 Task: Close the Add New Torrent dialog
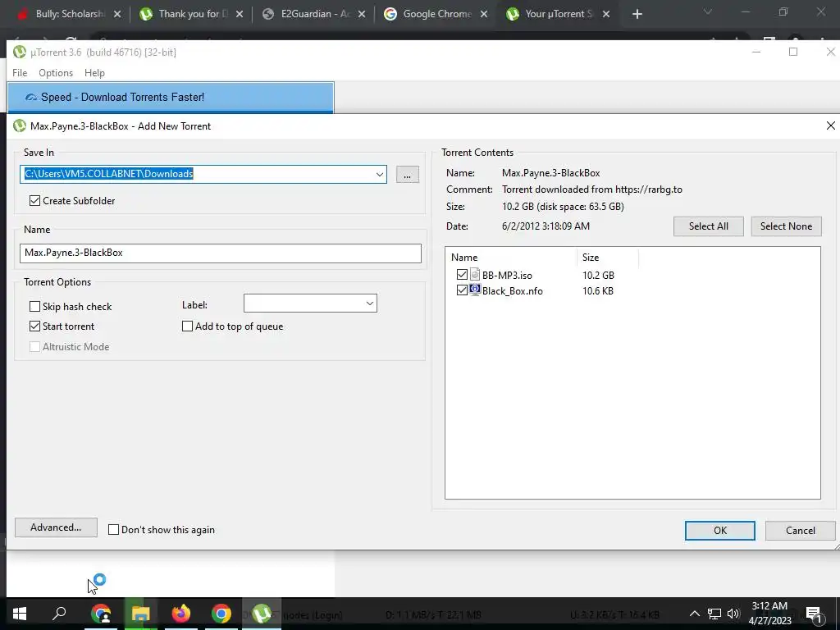830,126
